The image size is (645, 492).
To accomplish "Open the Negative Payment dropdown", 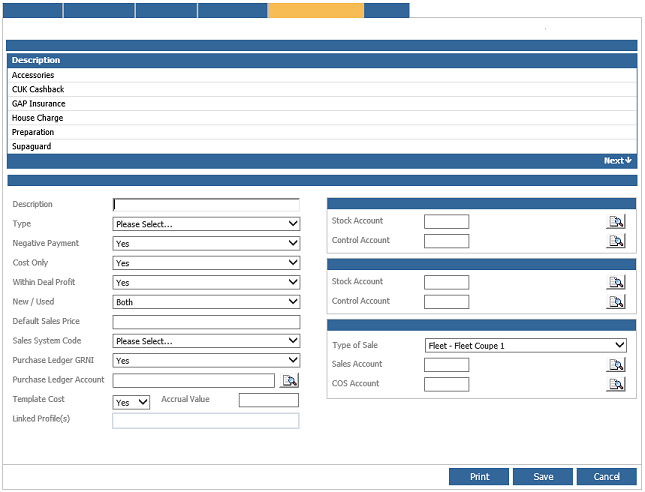I will coord(206,244).
